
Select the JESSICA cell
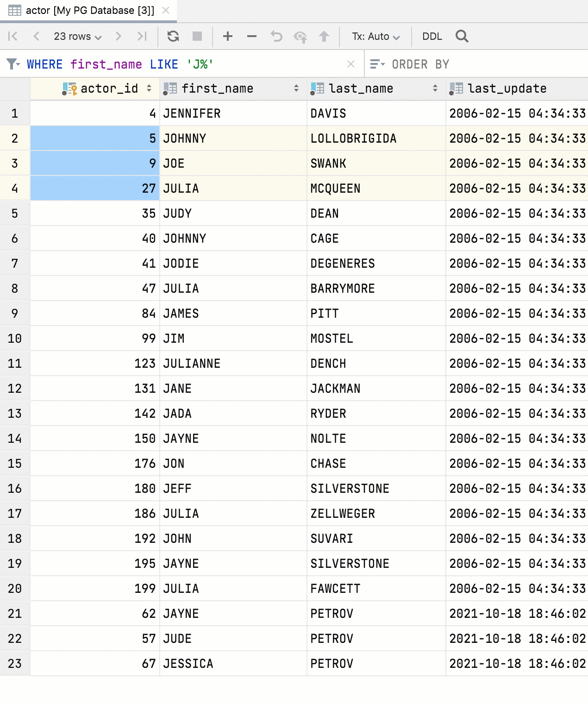pos(233,664)
